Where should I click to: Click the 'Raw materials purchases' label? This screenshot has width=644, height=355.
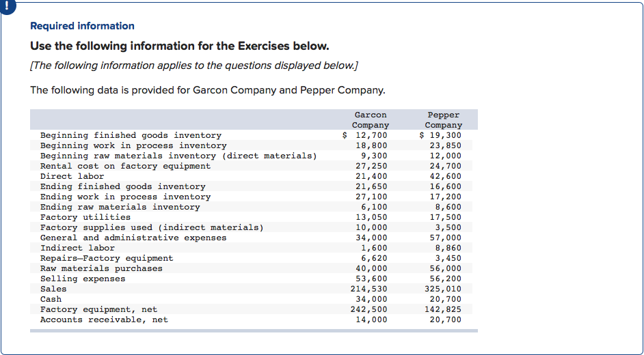point(101,268)
